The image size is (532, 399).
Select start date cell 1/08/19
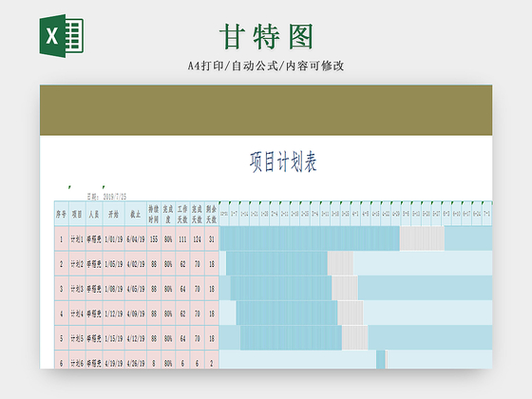[114, 289]
